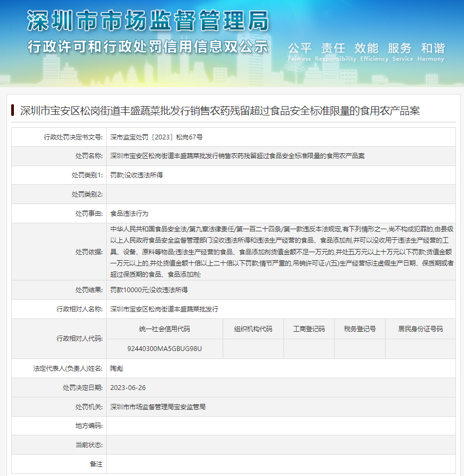Click the 行政处罚决定书文号 label

[73, 137]
